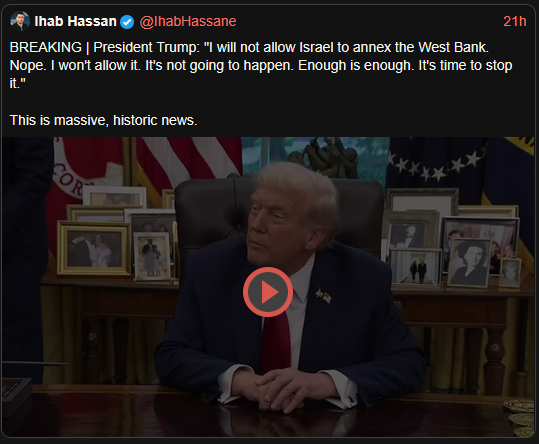Click the gold coins at desk corner
The width and height of the screenshot is (539, 444).
point(521,418)
